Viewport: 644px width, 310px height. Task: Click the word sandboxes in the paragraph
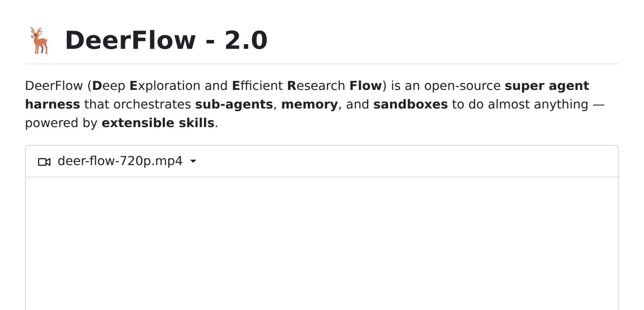pos(410,104)
